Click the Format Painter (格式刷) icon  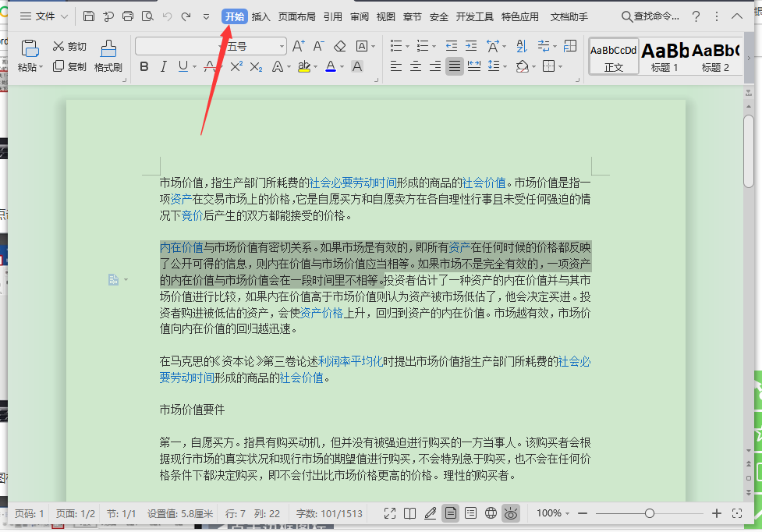[x=108, y=49]
